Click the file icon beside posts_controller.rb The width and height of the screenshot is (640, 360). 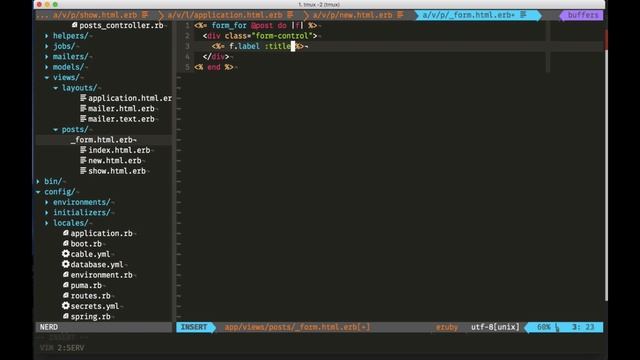tap(75, 25)
